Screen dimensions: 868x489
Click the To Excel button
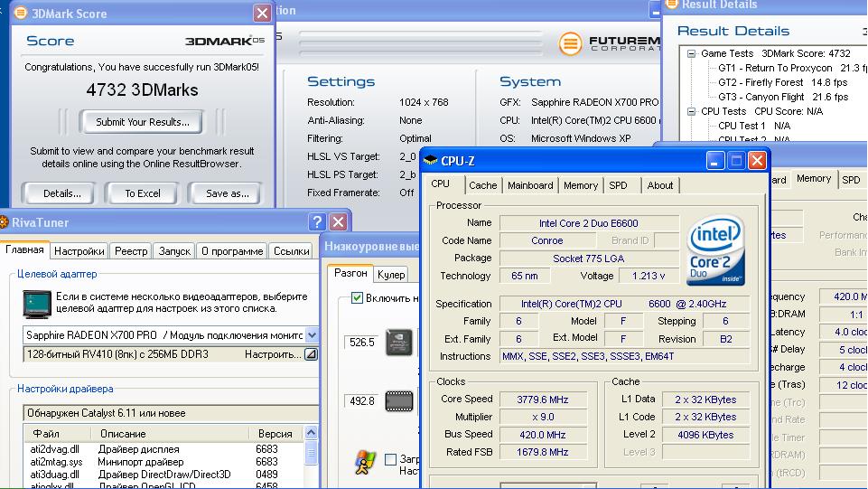[x=143, y=193]
